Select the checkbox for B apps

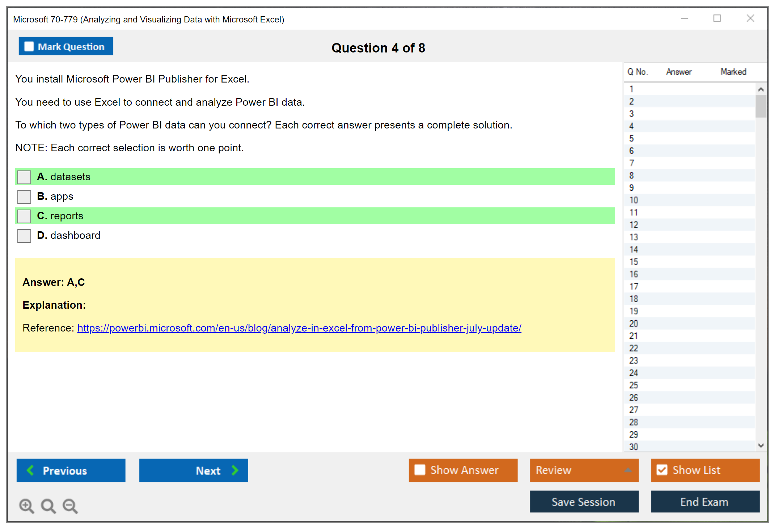pos(24,197)
